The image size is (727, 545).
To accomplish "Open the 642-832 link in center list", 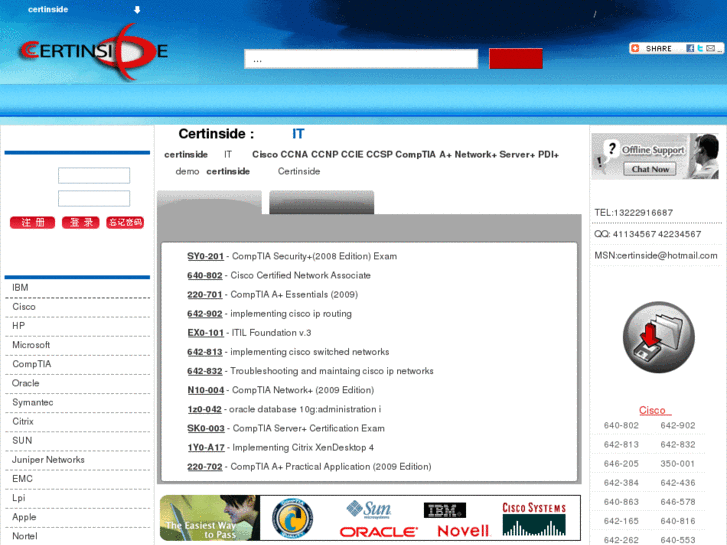I will (x=204, y=371).
